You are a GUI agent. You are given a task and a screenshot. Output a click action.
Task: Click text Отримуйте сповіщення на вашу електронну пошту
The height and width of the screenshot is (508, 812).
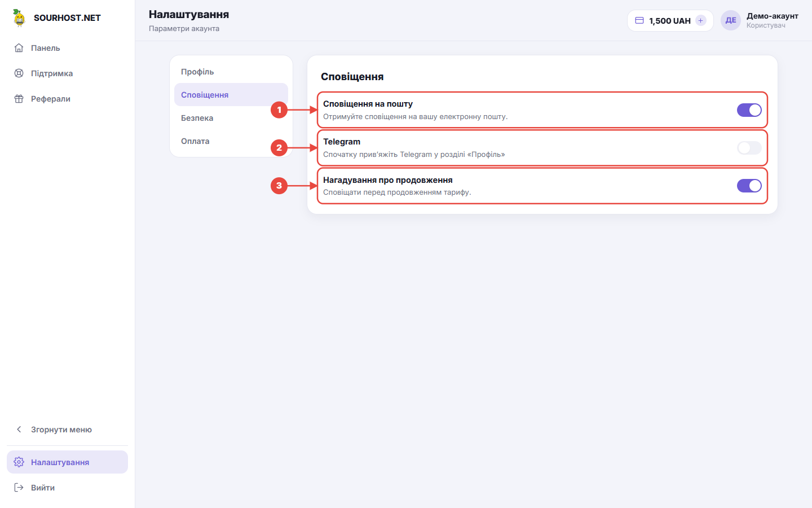416,117
